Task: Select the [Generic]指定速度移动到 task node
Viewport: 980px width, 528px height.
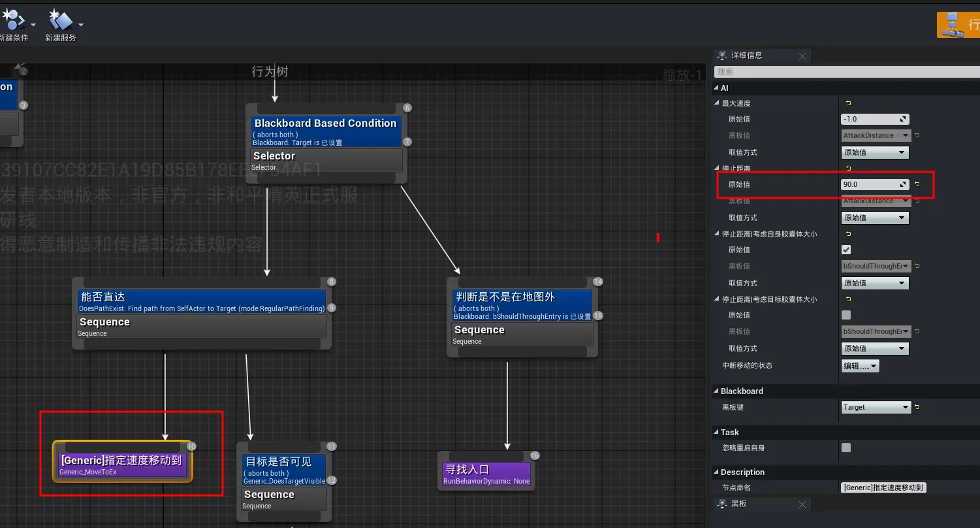Action: click(123, 465)
